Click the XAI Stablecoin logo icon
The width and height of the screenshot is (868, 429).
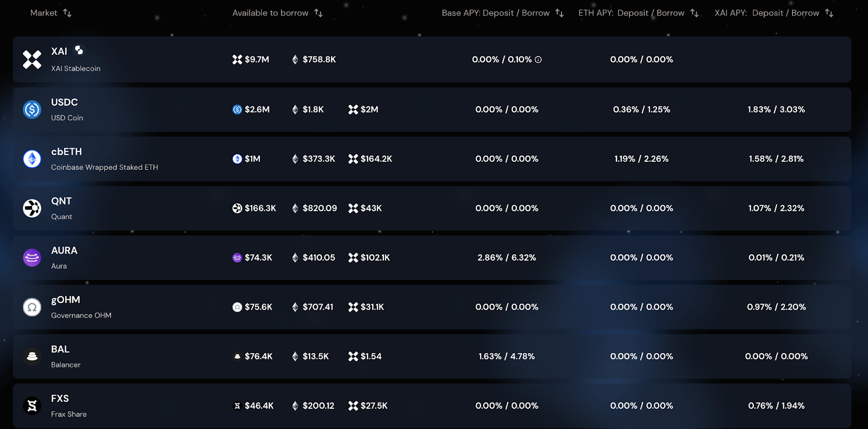coord(32,59)
